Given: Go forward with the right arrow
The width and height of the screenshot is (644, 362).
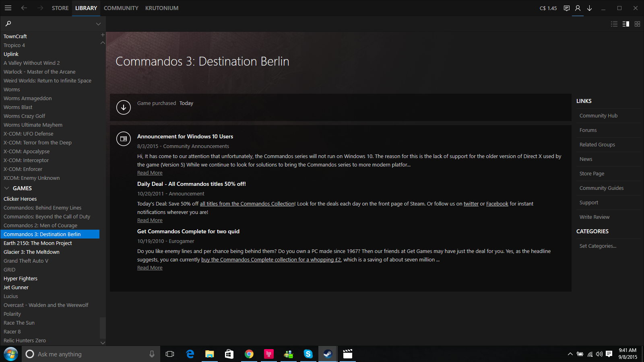Looking at the screenshot, I should point(40,8).
